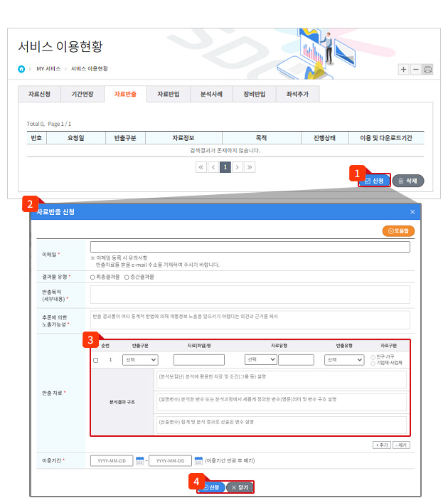Click the text field beside 자료유형 dropdown
Viewport: 448px width, 498px height.
[x=297, y=360]
